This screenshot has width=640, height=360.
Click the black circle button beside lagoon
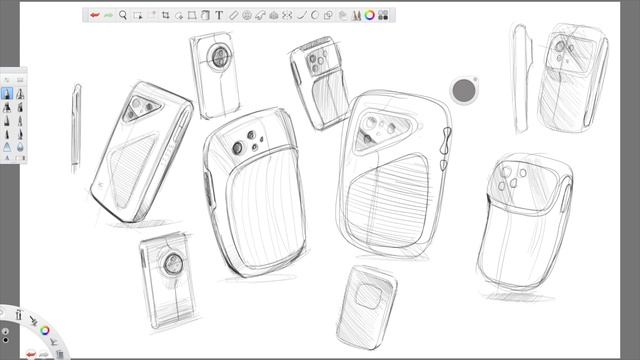[6, 340]
